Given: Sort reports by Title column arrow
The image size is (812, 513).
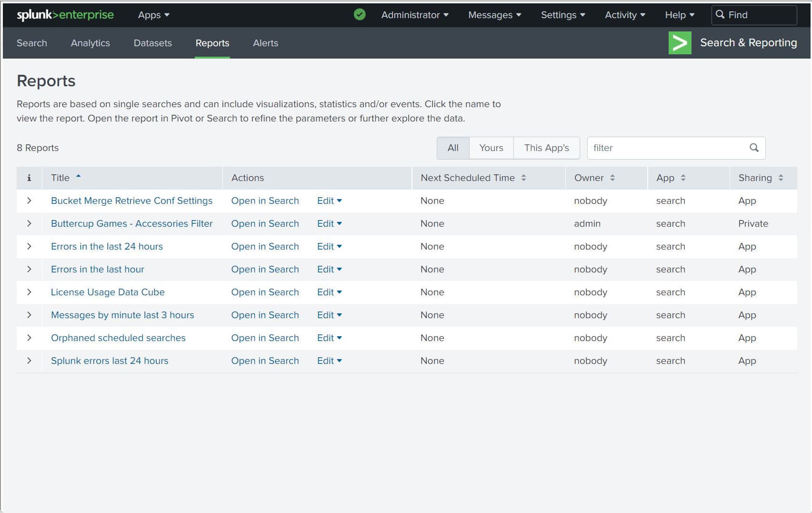Looking at the screenshot, I should [x=79, y=176].
